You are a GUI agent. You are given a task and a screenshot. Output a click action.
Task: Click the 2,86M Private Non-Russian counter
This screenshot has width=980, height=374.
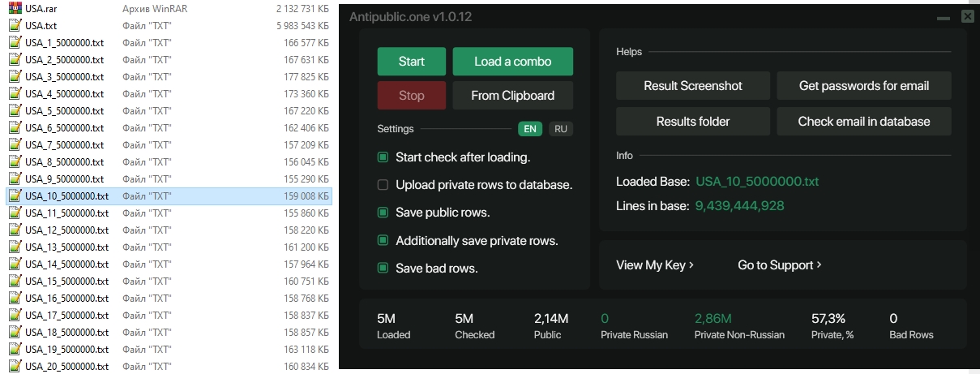coord(713,319)
